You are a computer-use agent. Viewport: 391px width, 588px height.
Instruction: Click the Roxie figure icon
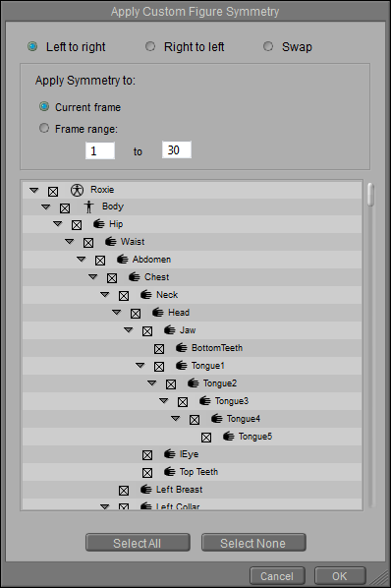(x=78, y=190)
